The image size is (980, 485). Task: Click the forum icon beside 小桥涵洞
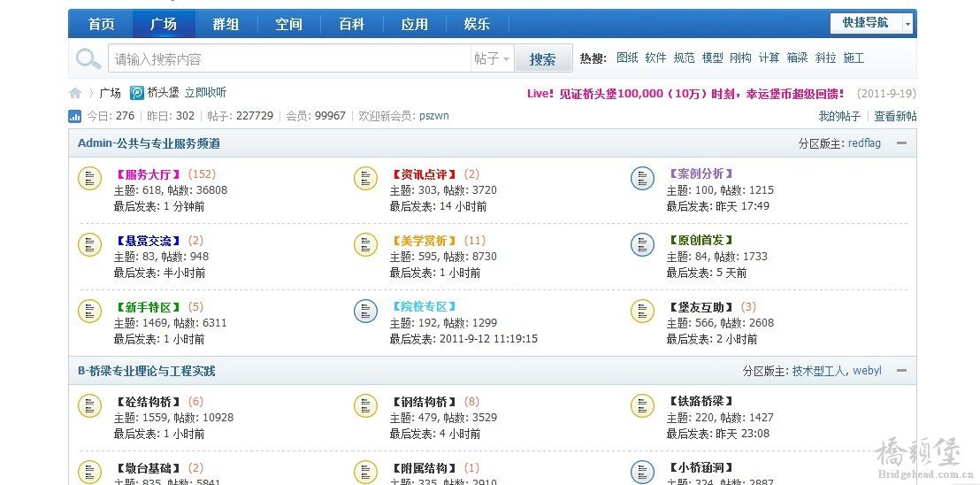pos(642,472)
